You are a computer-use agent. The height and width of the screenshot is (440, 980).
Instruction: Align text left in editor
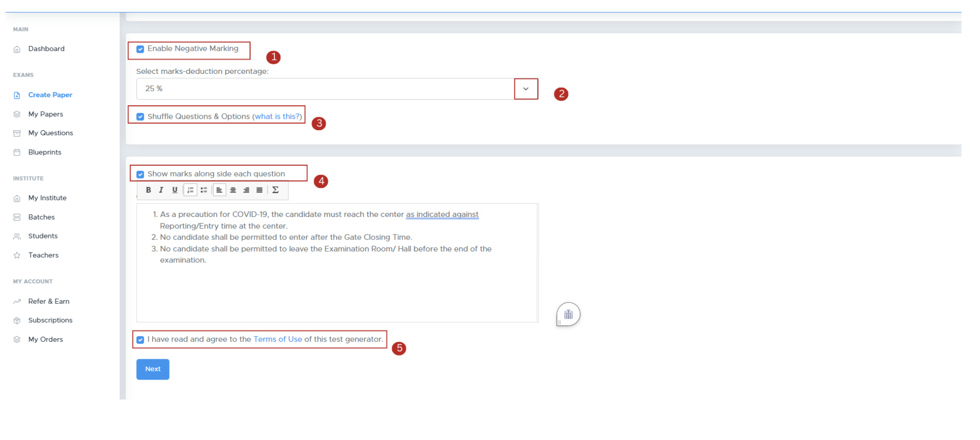pyautogui.click(x=219, y=190)
